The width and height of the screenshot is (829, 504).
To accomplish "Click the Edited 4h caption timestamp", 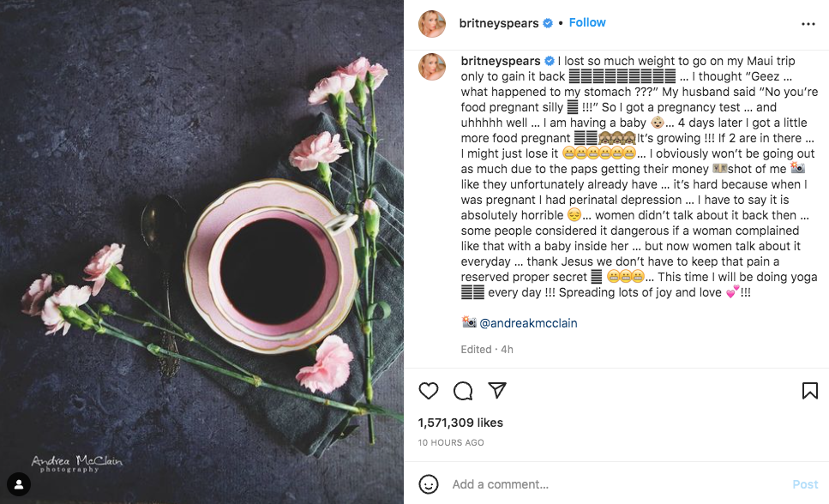I will [x=488, y=349].
